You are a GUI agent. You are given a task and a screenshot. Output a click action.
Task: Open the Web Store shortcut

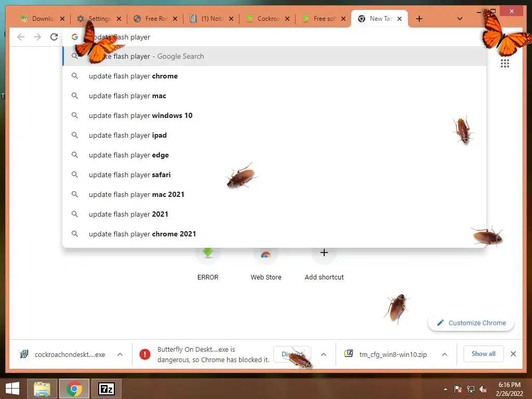(266, 264)
